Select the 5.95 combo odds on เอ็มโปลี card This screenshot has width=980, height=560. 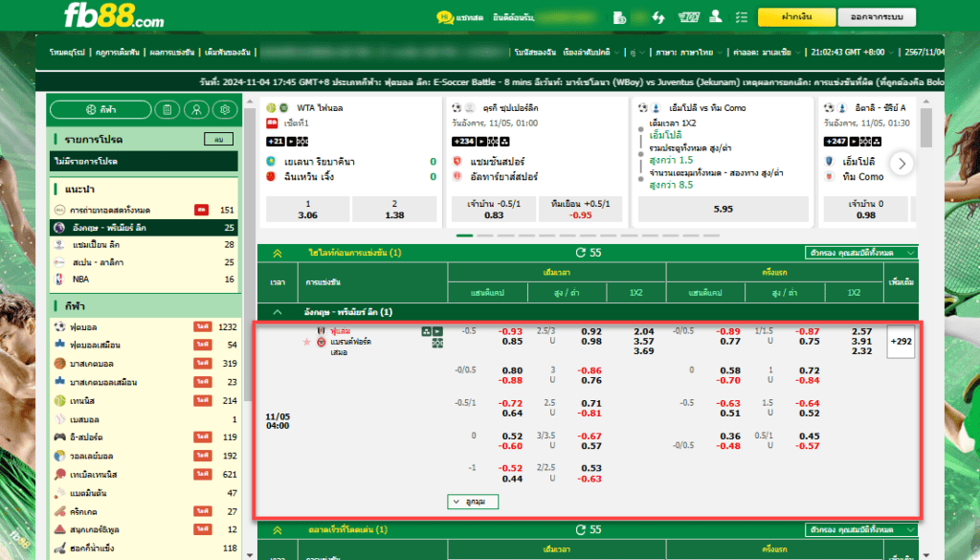pos(724,210)
